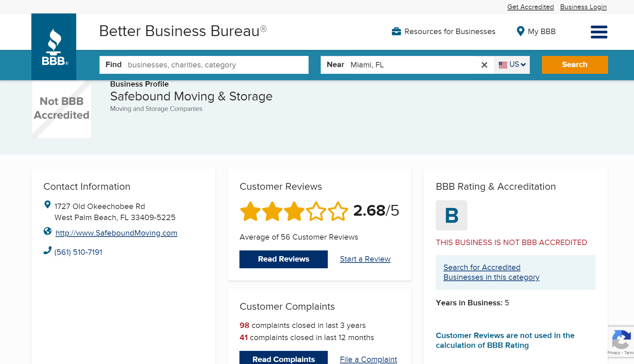The height and width of the screenshot is (364, 634).
Task: Click Years in Business: 5 text
Action: (472, 303)
